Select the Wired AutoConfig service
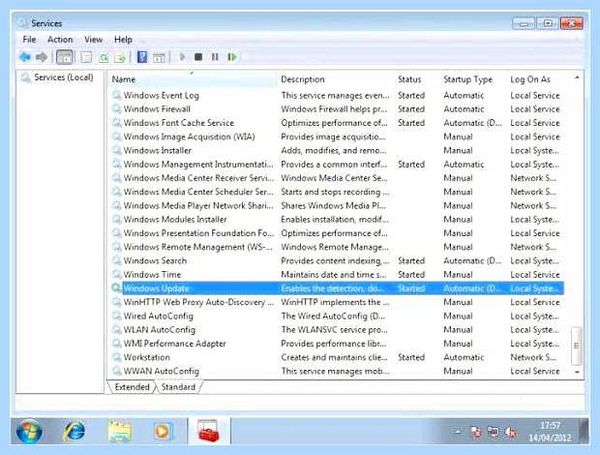Image resolution: width=600 pixels, height=455 pixels. click(x=338, y=316)
